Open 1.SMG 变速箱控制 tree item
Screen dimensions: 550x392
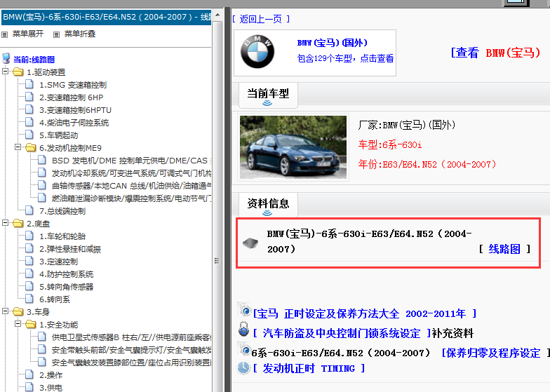73,86
